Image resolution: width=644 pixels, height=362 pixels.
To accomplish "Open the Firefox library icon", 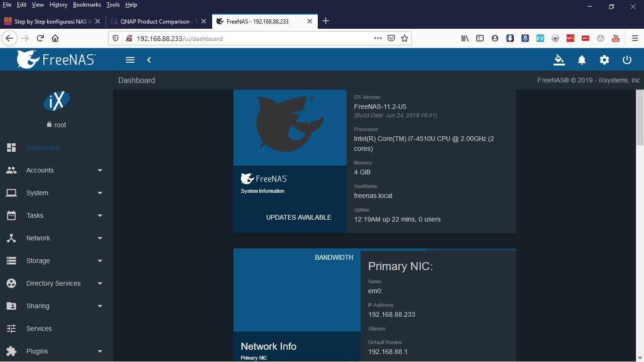I will [x=465, y=38].
